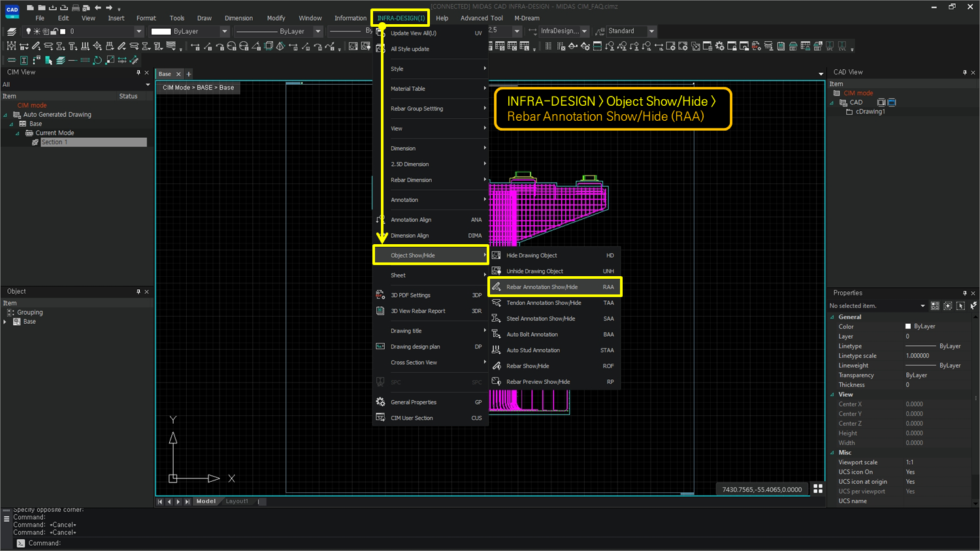980x551 pixels.
Task: Click blue window icon beside CAD tree item
Action: point(892,102)
